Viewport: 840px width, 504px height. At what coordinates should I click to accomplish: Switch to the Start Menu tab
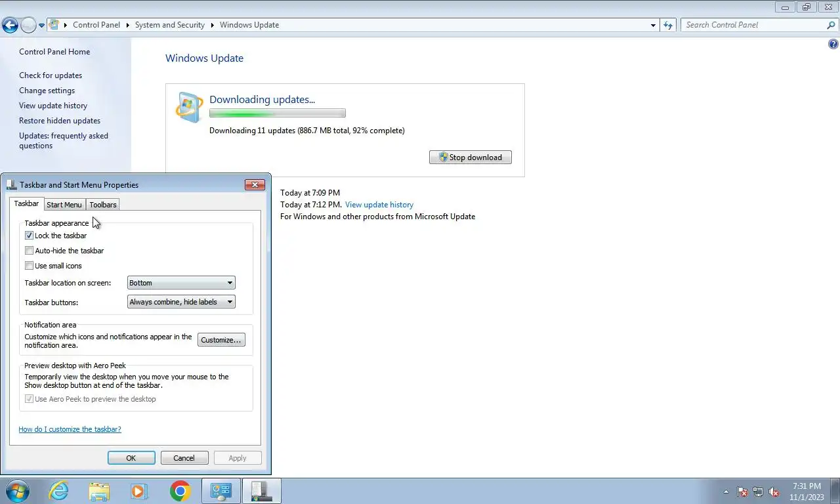[x=64, y=205]
